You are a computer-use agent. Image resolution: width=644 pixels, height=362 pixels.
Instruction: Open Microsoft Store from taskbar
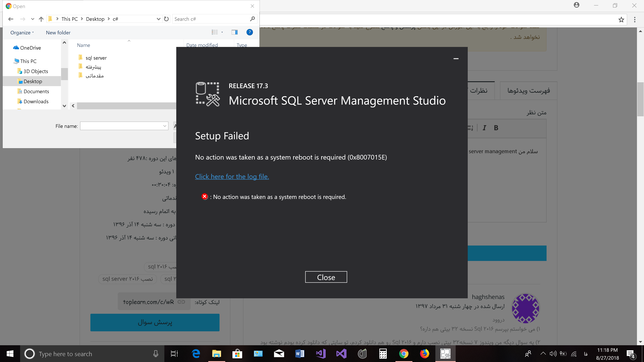[237, 354]
